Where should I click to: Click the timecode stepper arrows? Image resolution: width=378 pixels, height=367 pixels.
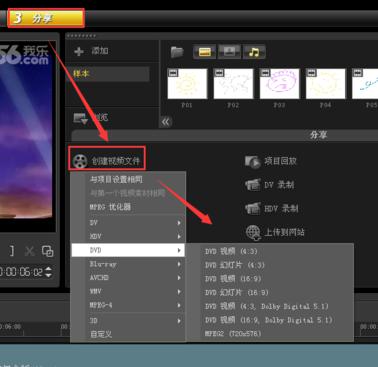(48, 272)
